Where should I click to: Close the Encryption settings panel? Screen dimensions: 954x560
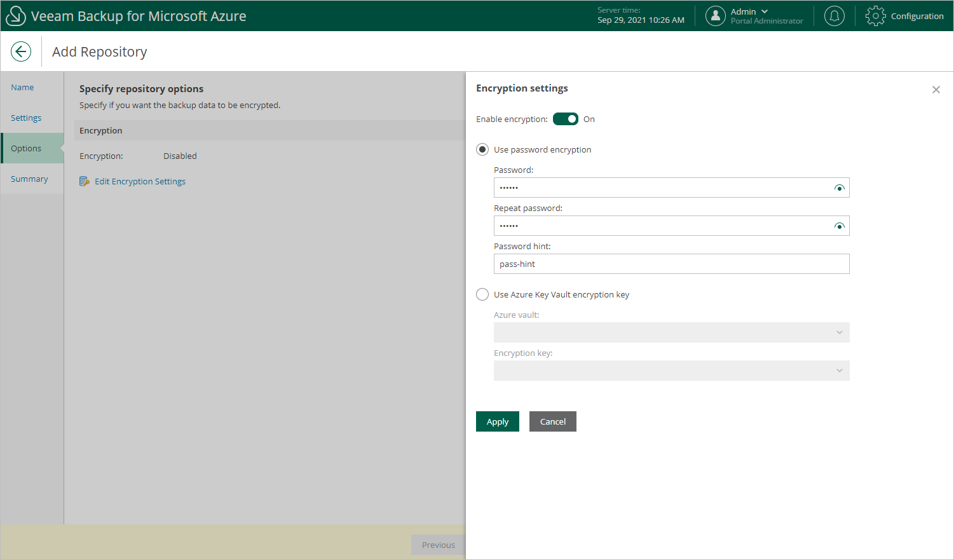(936, 90)
